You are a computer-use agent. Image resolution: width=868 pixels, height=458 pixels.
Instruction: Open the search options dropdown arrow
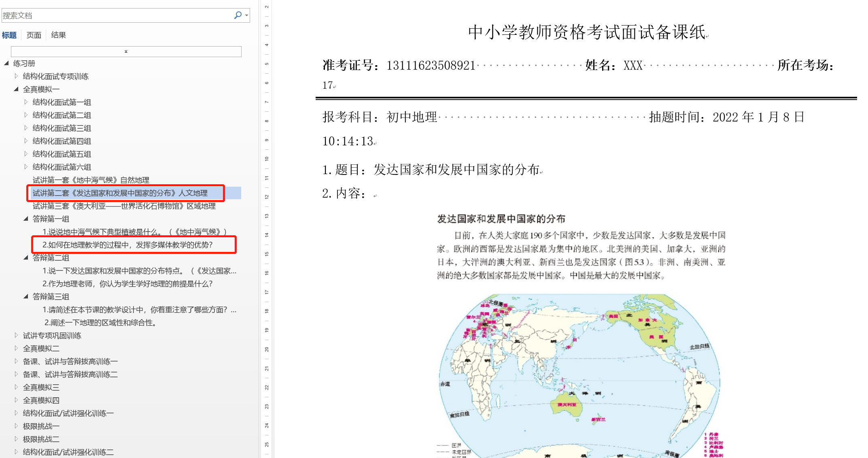[x=246, y=16]
